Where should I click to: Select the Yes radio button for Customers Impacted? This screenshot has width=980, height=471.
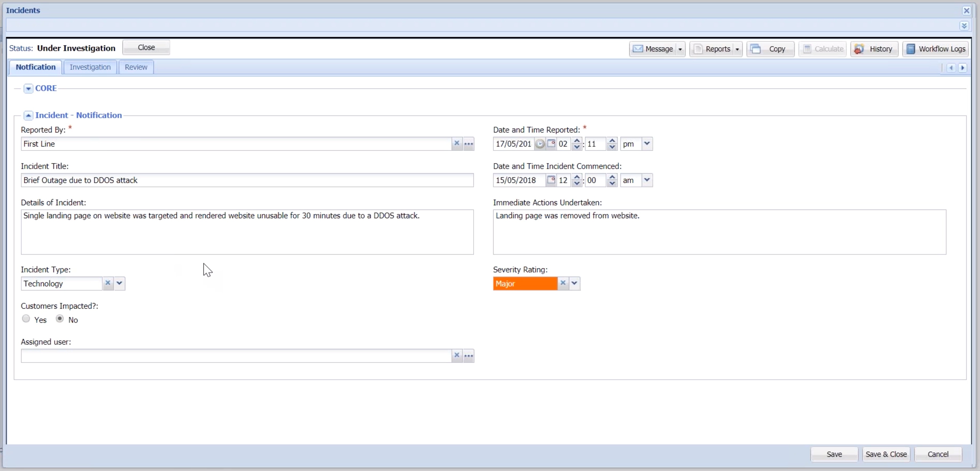[26, 319]
